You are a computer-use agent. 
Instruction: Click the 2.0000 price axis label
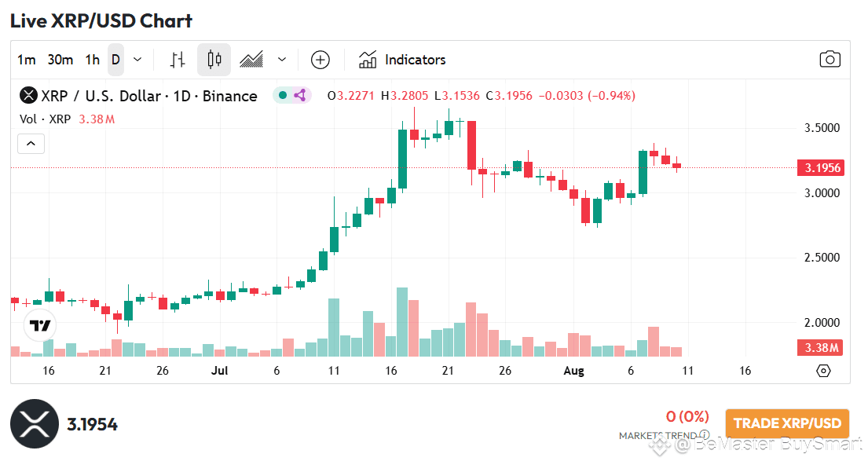tap(822, 322)
